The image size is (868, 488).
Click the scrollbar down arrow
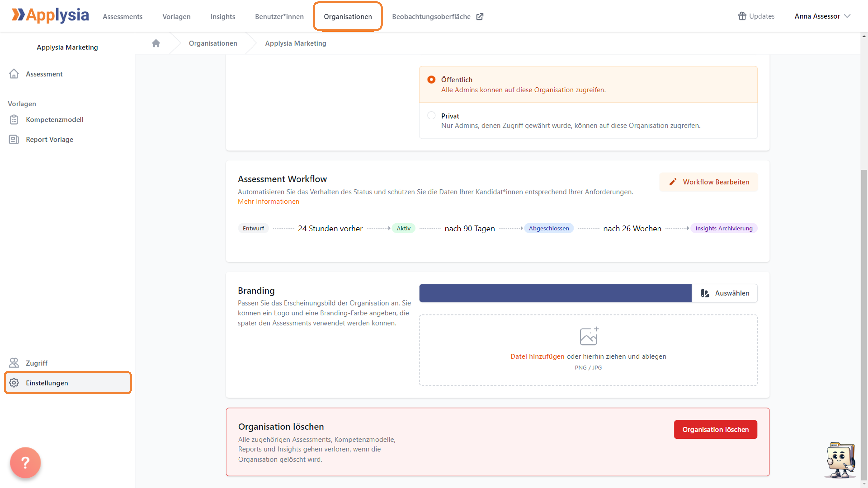click(x=864, y=484)
